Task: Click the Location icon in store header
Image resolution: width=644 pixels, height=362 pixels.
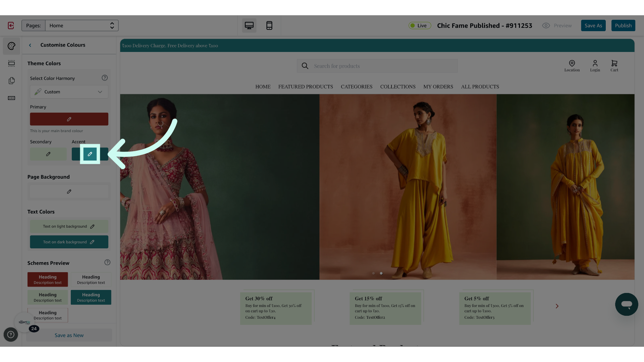Action: coord(572,66)
